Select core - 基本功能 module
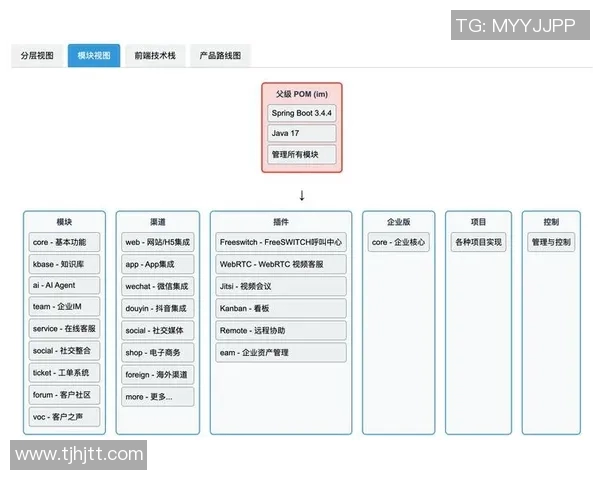Screen dimensions: 600x480 [64, 242]
